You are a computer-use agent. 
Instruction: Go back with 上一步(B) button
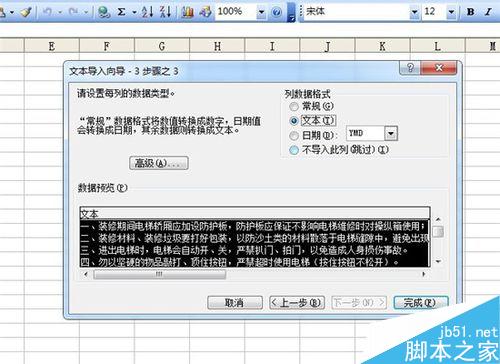pyautogui.click(x=297, y=303)
